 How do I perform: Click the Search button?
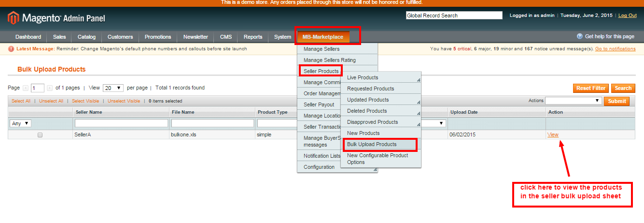623,88
